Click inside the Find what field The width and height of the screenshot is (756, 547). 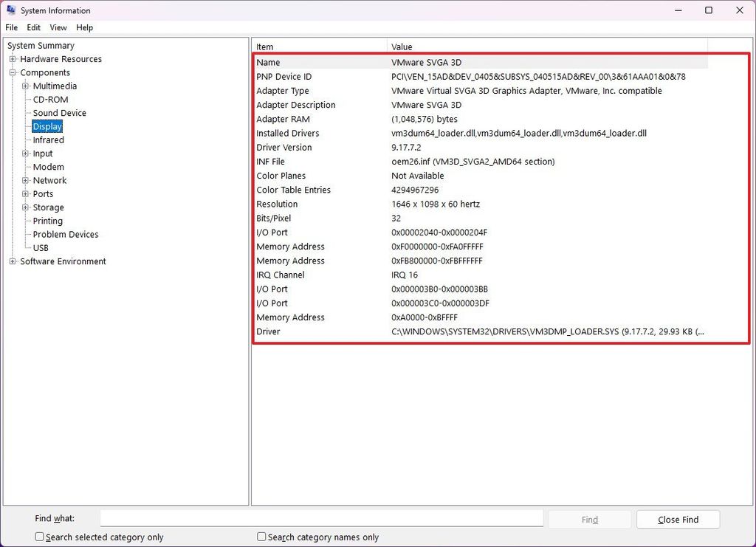pos(321,517)
